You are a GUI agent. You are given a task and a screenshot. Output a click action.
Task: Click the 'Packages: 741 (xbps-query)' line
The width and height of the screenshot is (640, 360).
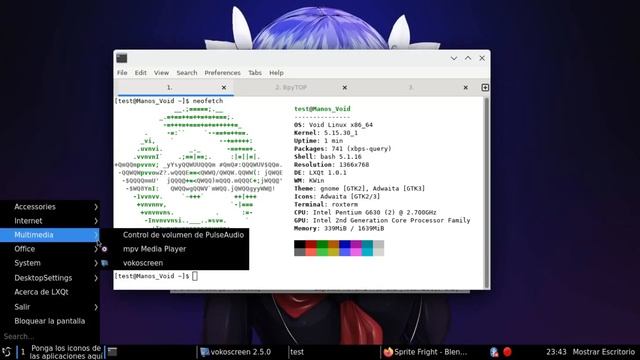[342, 149]
